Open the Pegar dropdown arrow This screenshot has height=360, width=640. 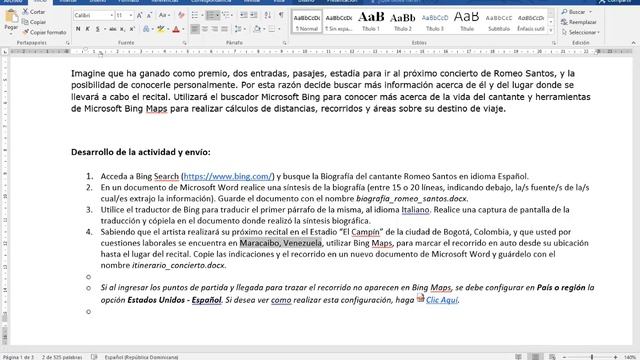[x=11, y=33]
